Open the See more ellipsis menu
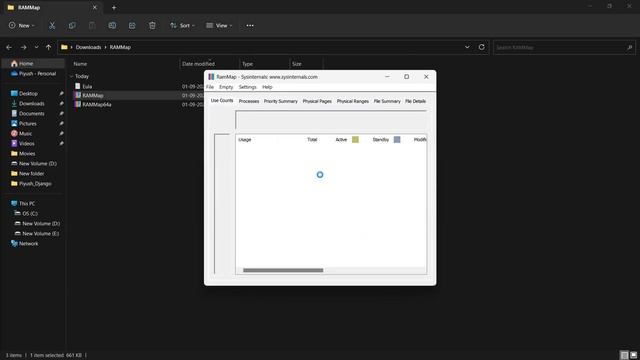This screenshot has width=640, height=360. 250,26
